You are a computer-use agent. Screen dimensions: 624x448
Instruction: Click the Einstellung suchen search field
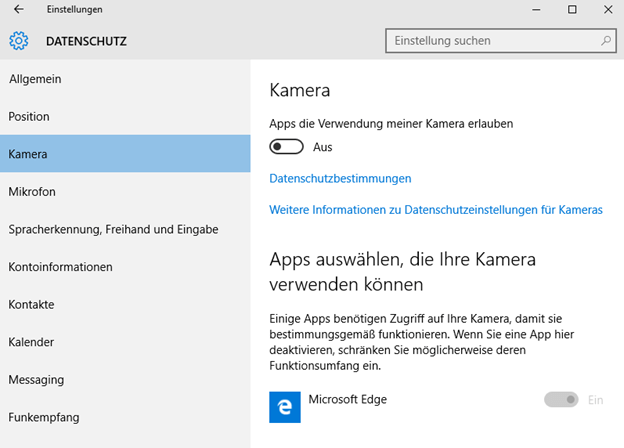tap(501, 41)
